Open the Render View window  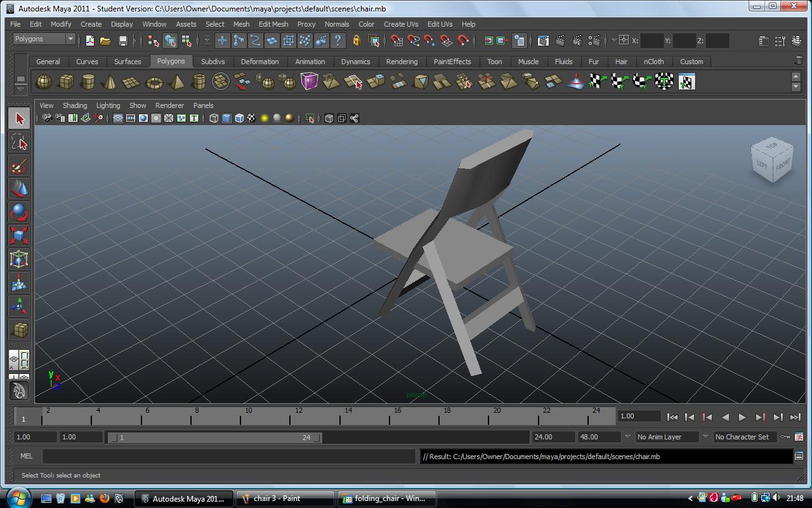point(543,41)
